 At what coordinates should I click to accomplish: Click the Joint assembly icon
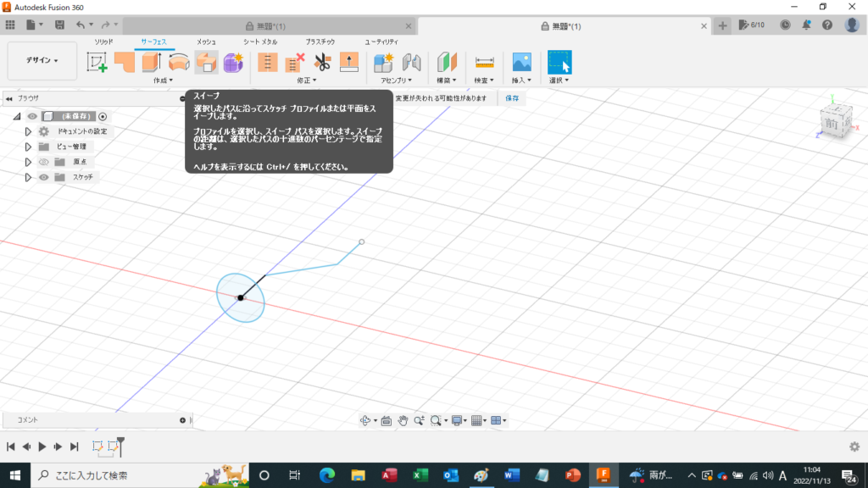[x=411, y=62]
